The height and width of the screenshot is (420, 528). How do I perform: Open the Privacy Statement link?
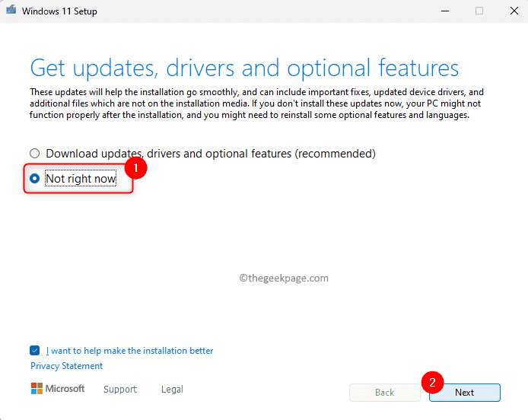[x=67, y=366]
